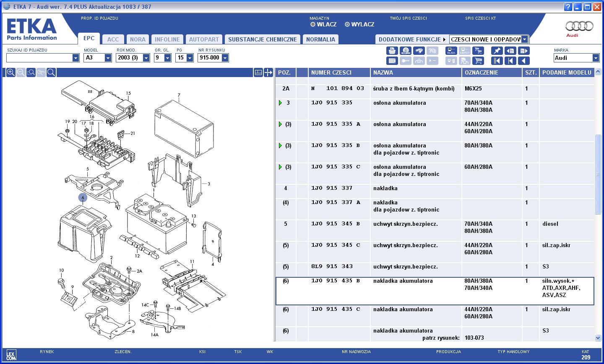Open CZESCI NOWE I ODPADOW dropdown
The height and width of the screenshot is (364, 604).
point(524,39)
